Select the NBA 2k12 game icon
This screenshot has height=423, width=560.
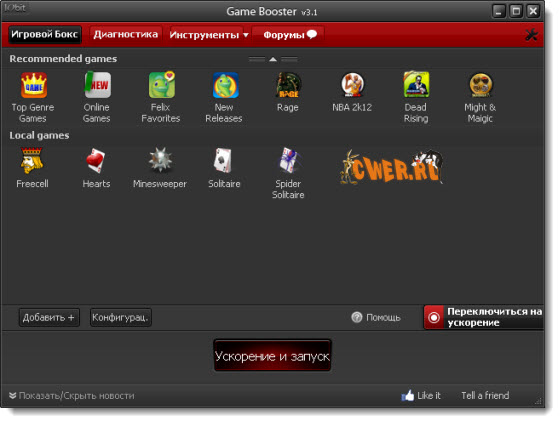(352, 85)
